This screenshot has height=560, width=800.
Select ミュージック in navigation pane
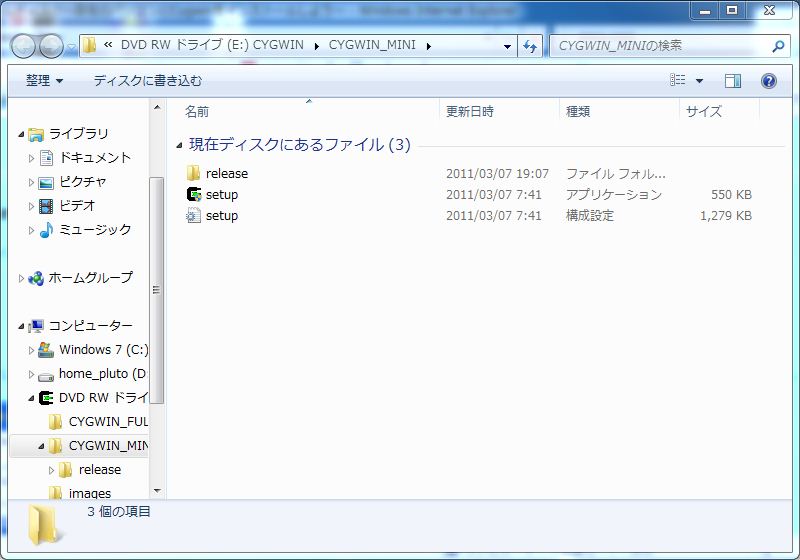[x=94, y=230]
